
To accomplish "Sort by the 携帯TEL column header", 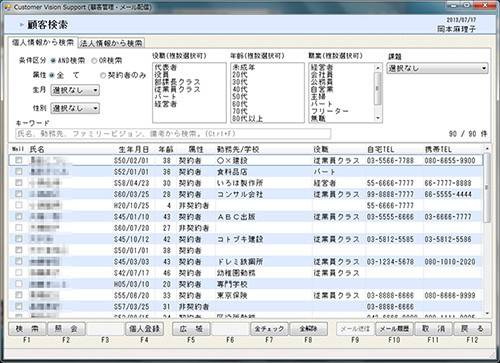I will click(438, 149).
